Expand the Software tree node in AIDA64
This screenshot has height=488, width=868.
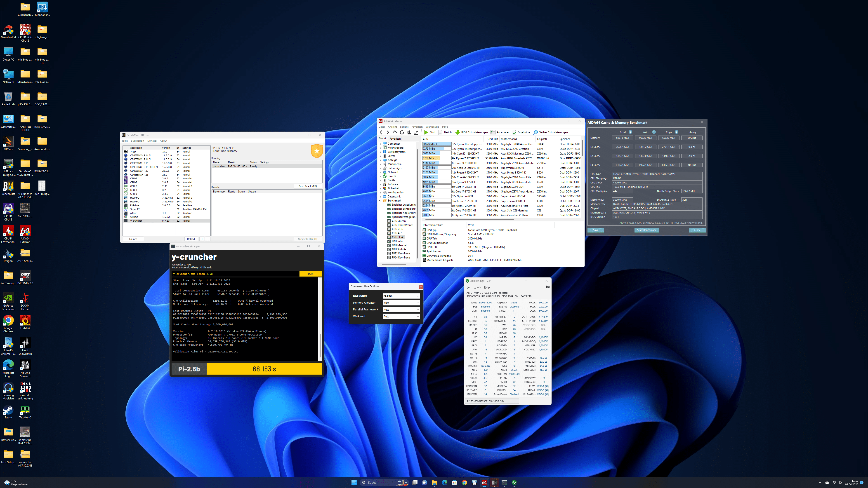381,185
